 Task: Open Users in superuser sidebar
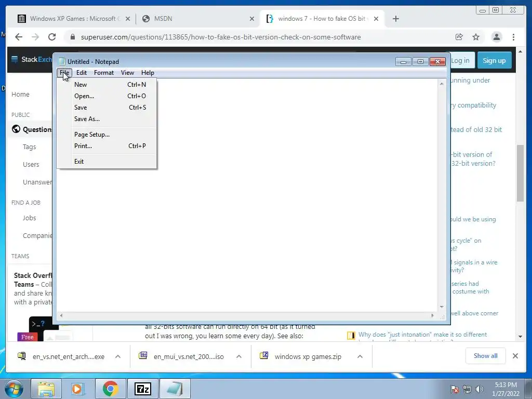coord(31,165)
